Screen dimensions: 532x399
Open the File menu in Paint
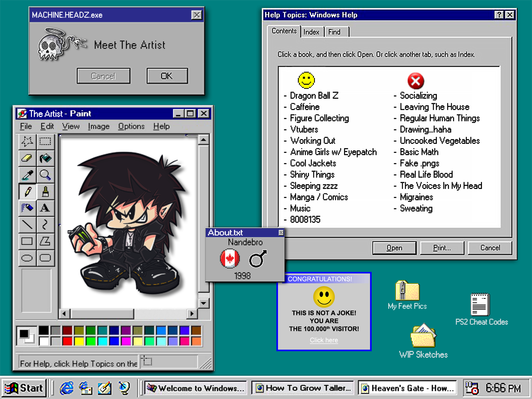[x=26, y=126]
